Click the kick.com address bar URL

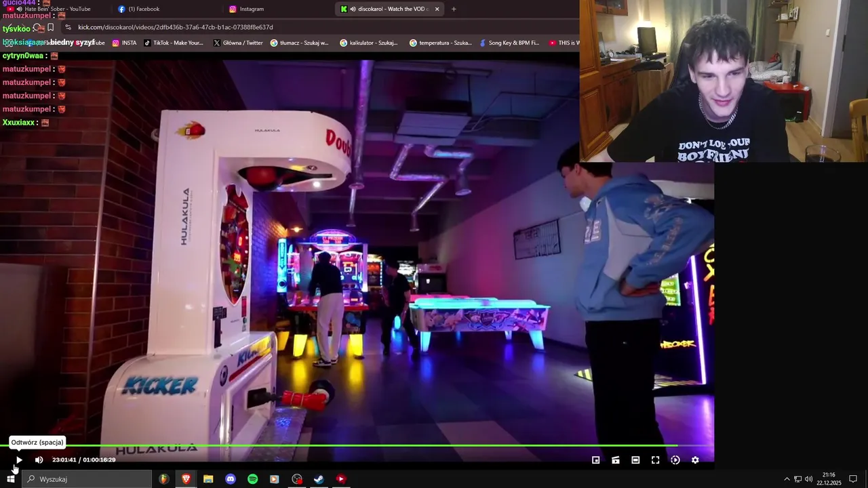(x=176, y=27)
